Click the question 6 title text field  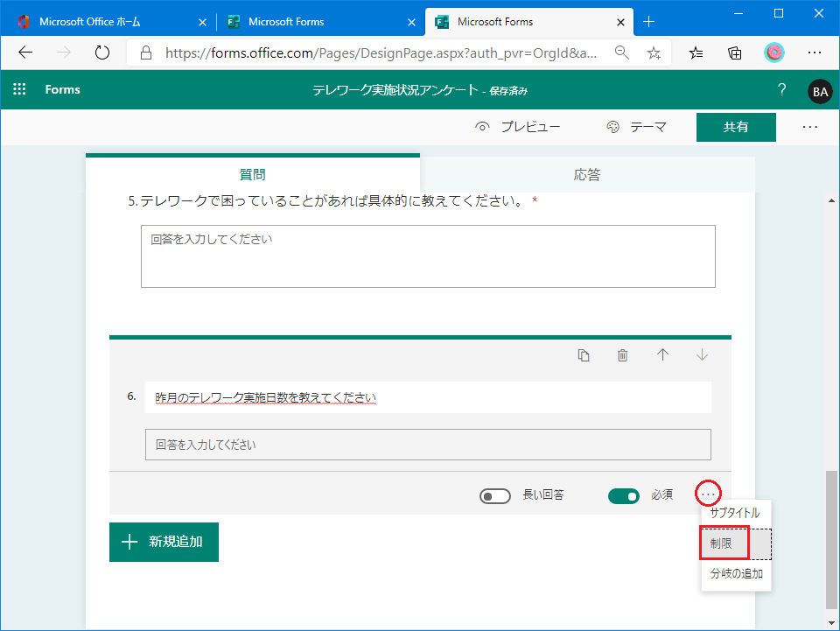click(428, 398)
